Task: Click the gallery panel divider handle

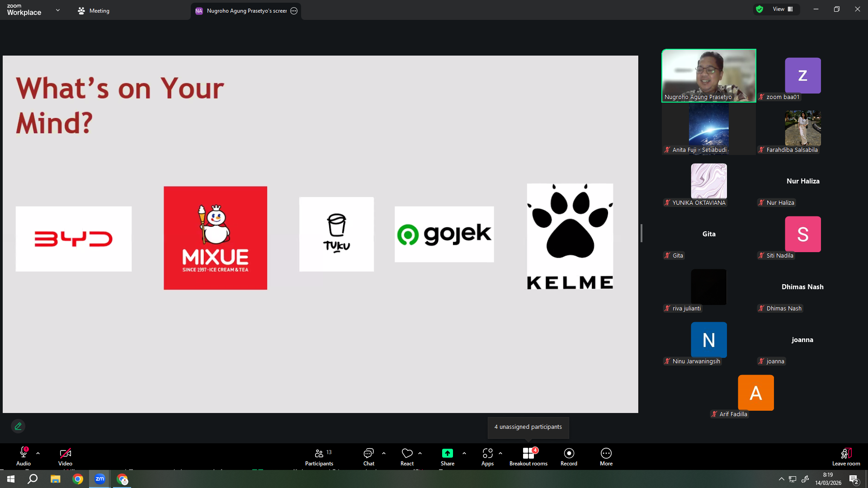Action: tap(641, 233)
